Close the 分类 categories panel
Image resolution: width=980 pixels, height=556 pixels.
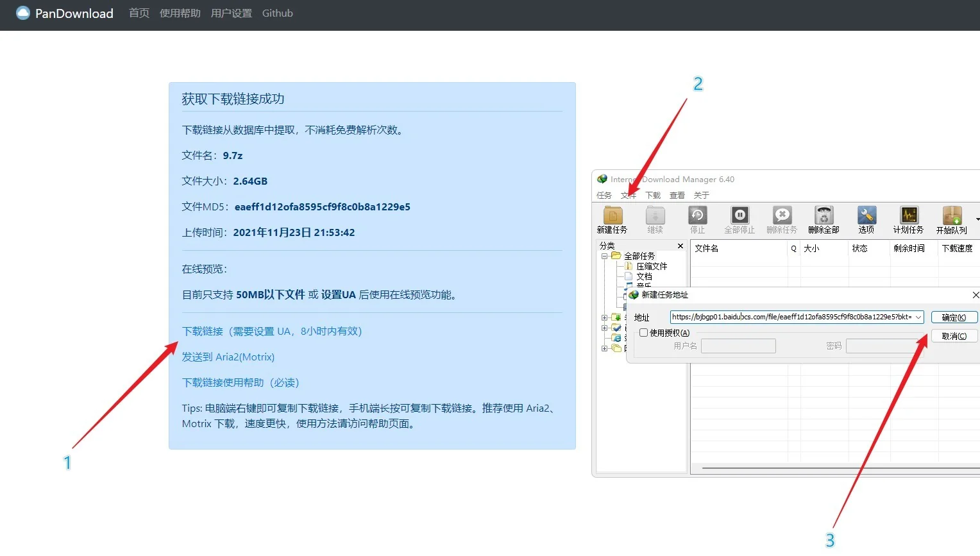pos(680,246)
